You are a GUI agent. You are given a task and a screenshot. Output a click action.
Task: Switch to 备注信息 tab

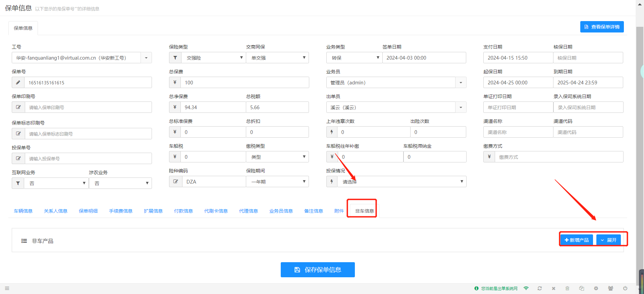(x=314, y=211)
